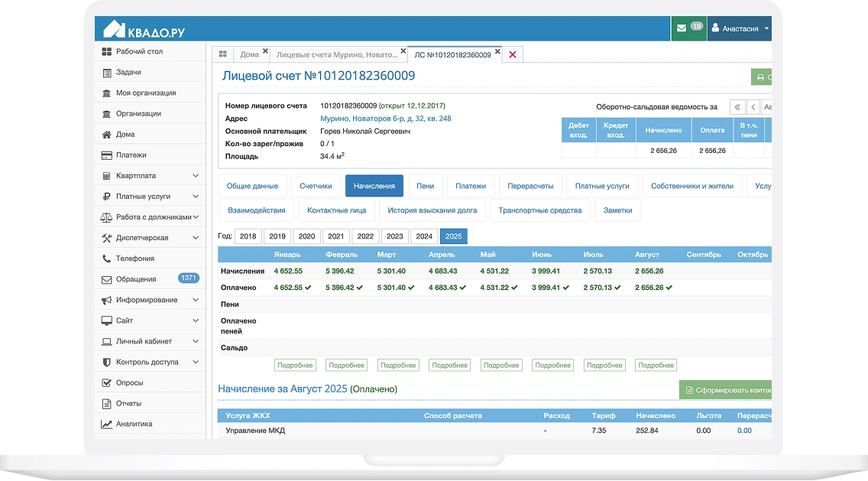Open Аналитика in the sidebar
868x481 pixels.
tap(134, 424)
